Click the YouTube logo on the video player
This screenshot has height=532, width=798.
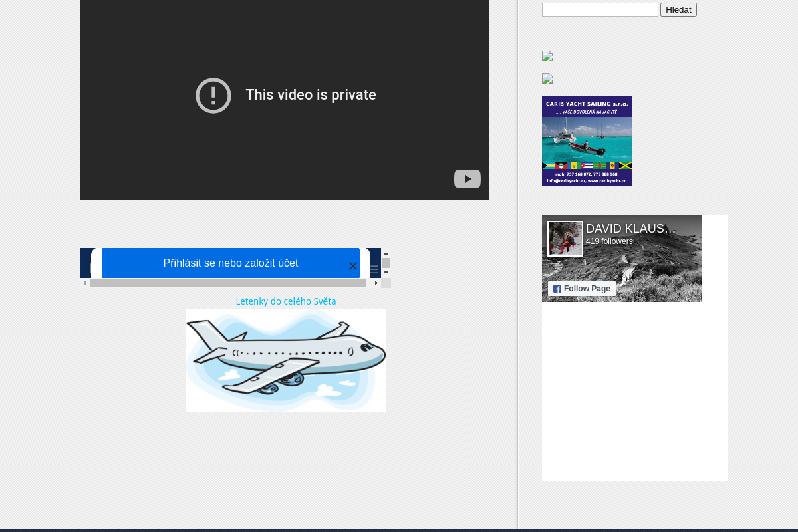pos(467,179)
